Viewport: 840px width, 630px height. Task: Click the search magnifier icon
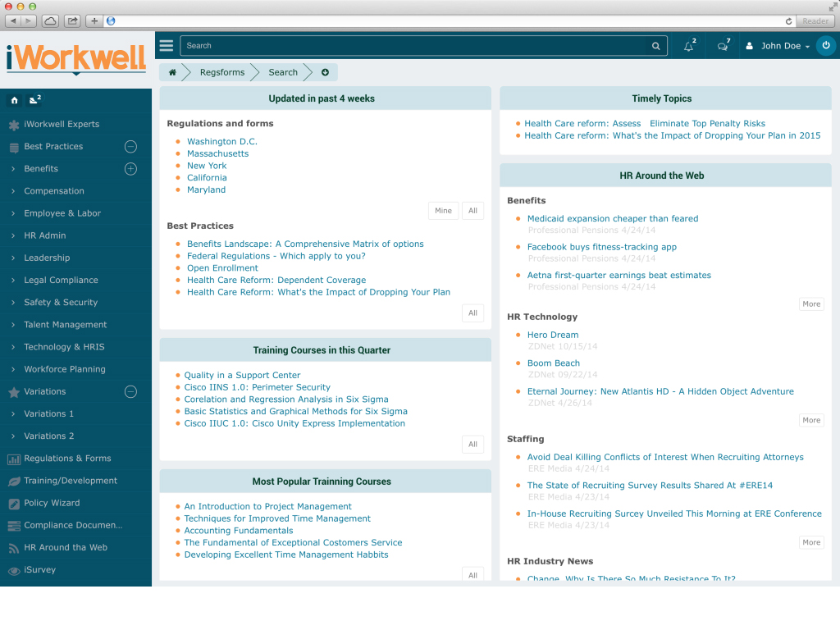655,46
